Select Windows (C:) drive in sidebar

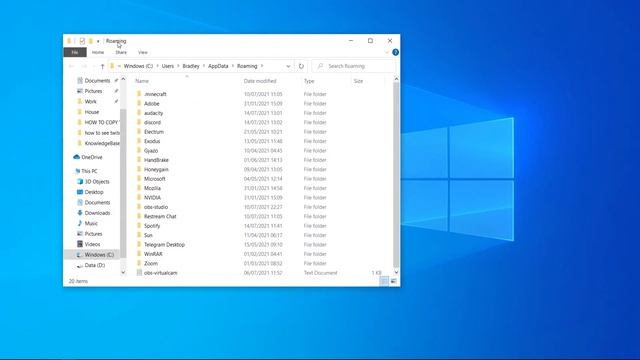[x=99, y=255]
